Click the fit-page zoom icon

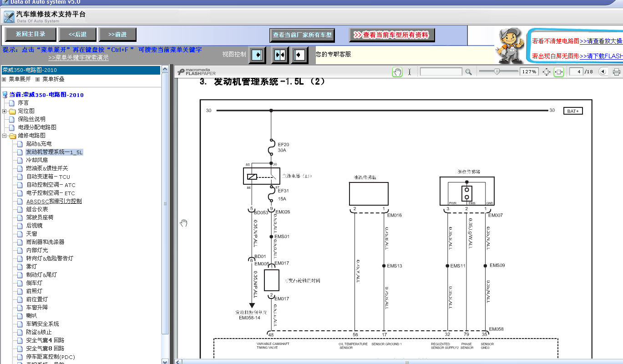click(547, 72)
